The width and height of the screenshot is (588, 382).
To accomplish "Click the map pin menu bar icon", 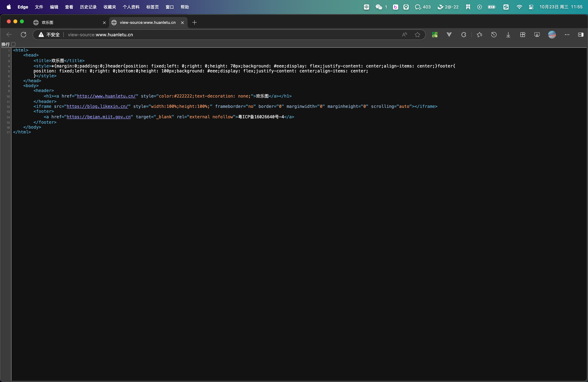I will pos(406,7).
